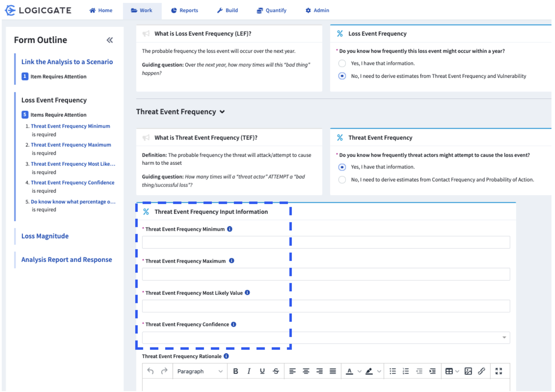555x392 pixels.
Task: Go to the Home tab
Action: pyautogui.click(x=101, y=10)
